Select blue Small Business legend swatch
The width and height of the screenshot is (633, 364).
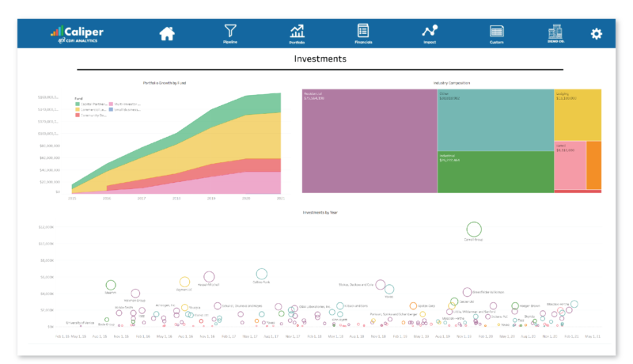[111, 109]
